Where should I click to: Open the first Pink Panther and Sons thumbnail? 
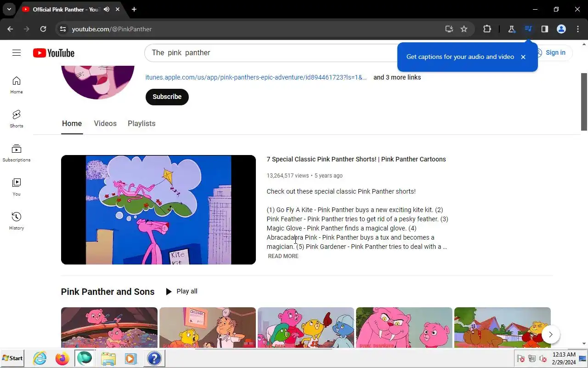click(109, 328)
